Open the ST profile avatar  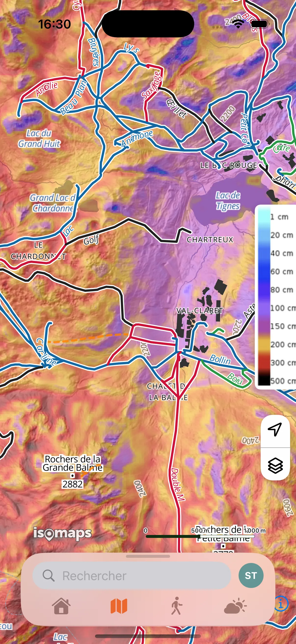pyautogui.click(x=251, y=575)
